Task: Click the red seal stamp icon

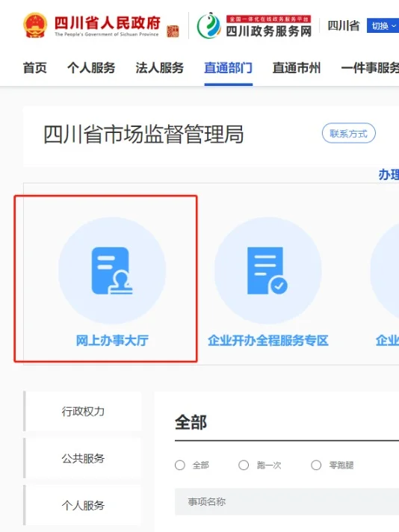Action: [x=173, y=31]
